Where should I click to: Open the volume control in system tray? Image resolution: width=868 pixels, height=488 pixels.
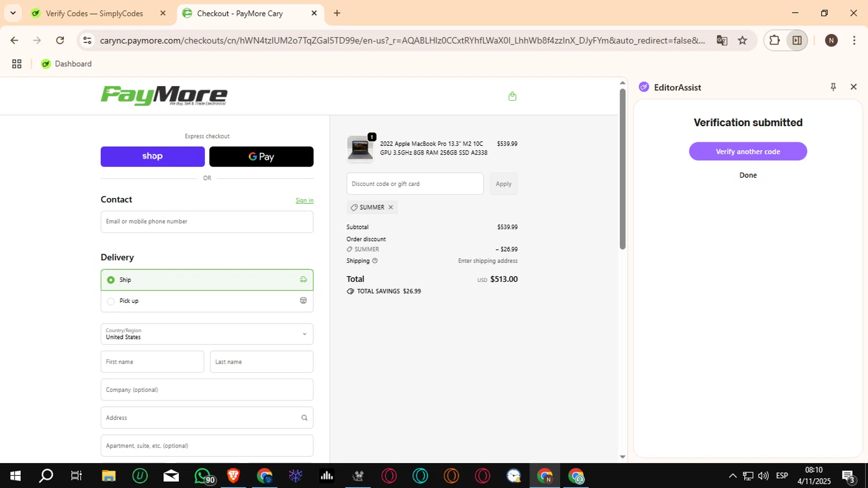[x=763, y=476]
